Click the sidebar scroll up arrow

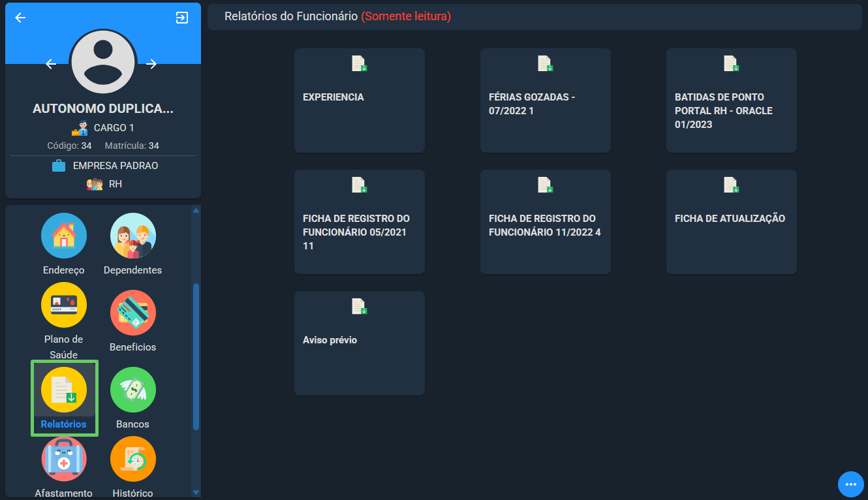click(x=196, y=210)
